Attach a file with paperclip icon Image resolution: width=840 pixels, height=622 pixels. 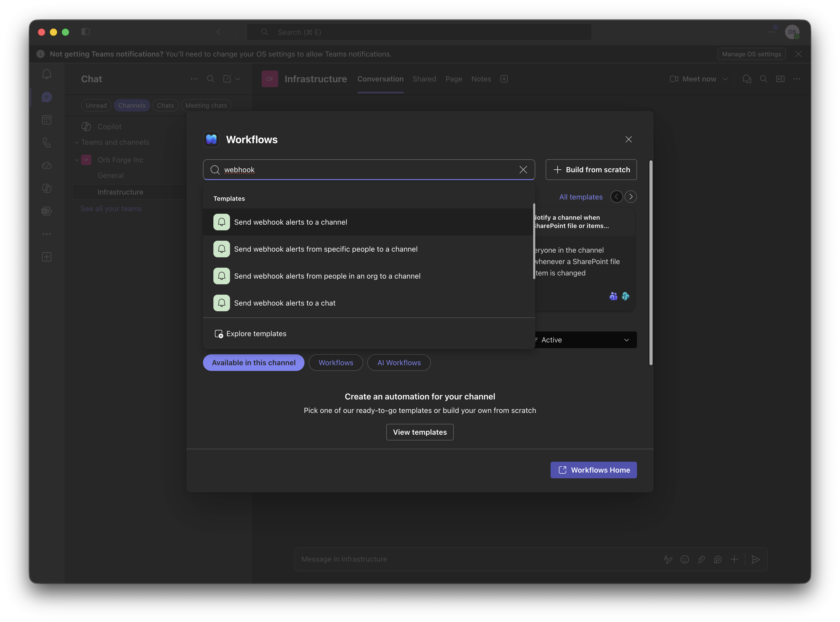[701, 559]
